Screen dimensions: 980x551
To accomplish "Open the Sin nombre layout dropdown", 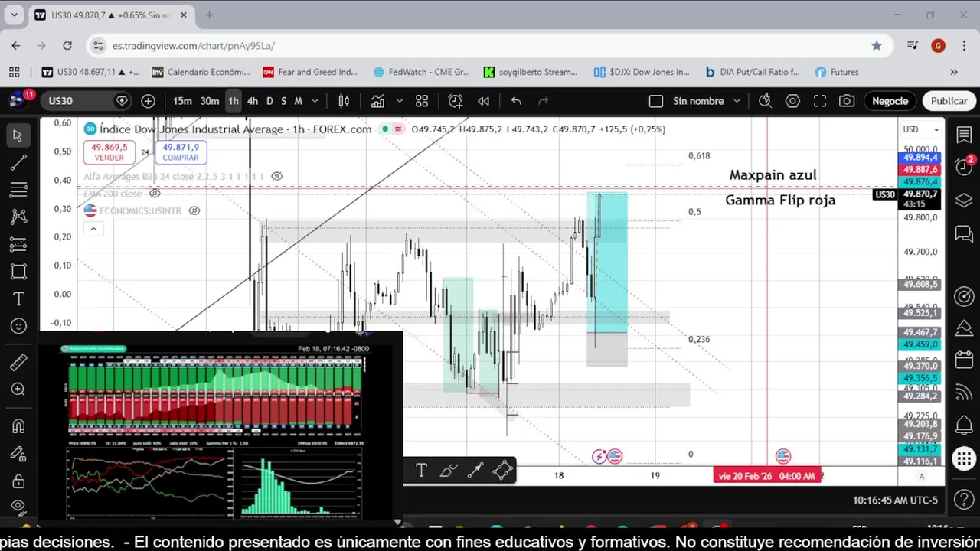I will coord(737,101).
